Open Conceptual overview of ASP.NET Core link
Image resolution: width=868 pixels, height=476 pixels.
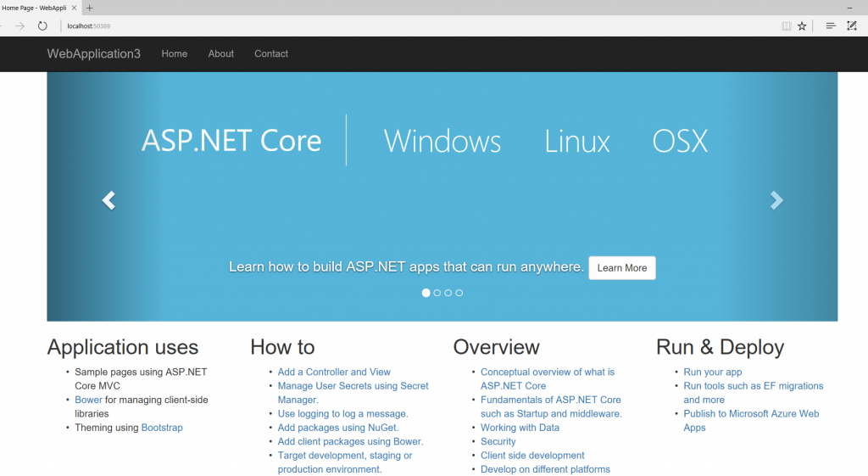click(548, 378)
